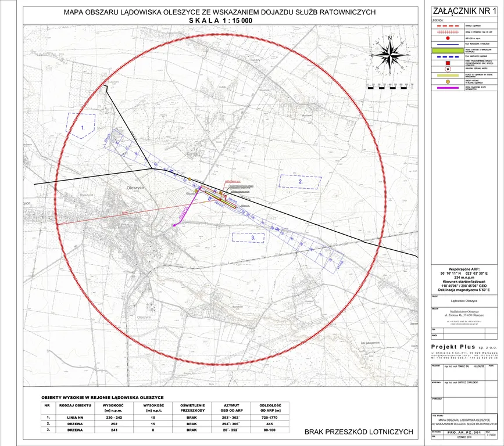Click the dashed polygon labeled 1 on map

pyautogui.click(x=81, y=125)
